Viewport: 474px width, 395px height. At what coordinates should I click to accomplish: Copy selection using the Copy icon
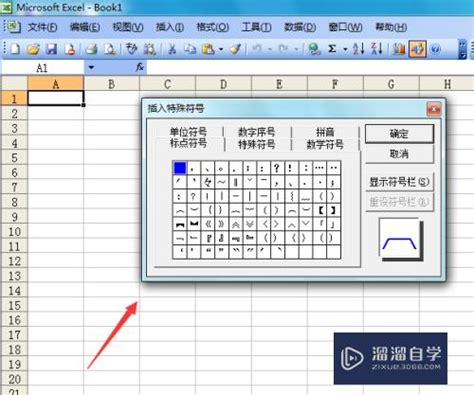coord(190,49)
